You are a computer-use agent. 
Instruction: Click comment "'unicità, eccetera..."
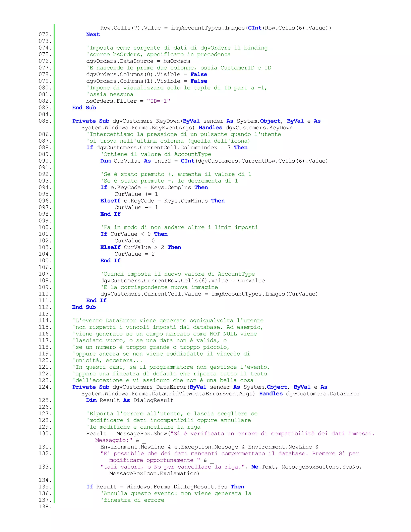coord(107,361)
